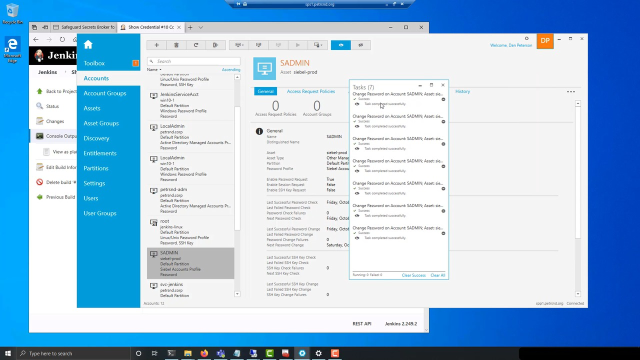This screenshot has height=360, width=640.
Task: Go to Assets in the sidebar
Action: (x=92, y=108)
